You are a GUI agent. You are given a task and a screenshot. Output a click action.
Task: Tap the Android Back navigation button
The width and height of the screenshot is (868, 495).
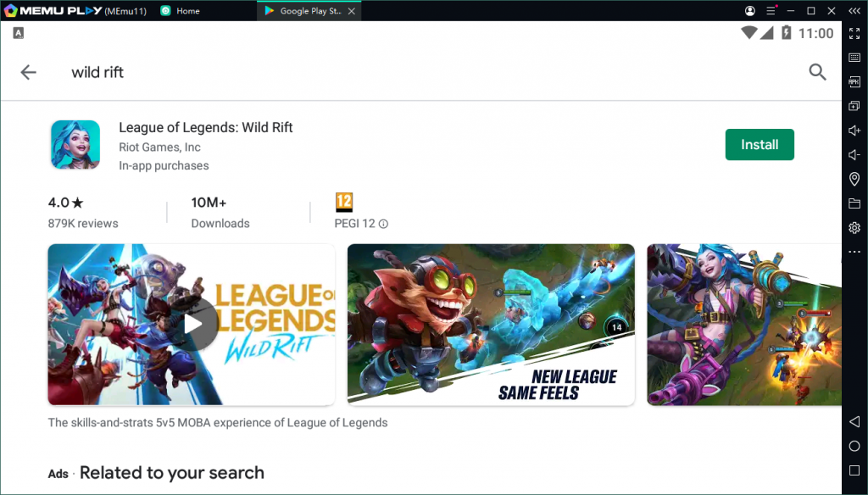854,421
